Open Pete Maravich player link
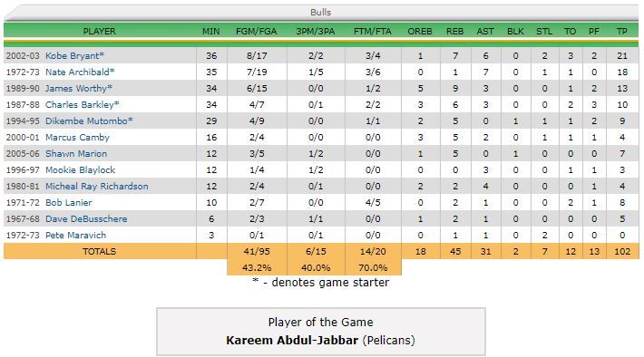The height and width of the screenshot is (357, 644). tap(75, 236)
